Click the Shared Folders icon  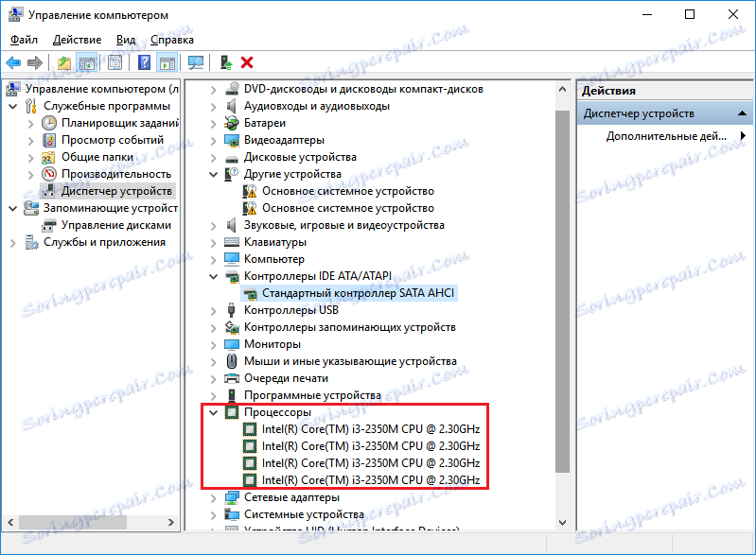(x=48, y=158)
